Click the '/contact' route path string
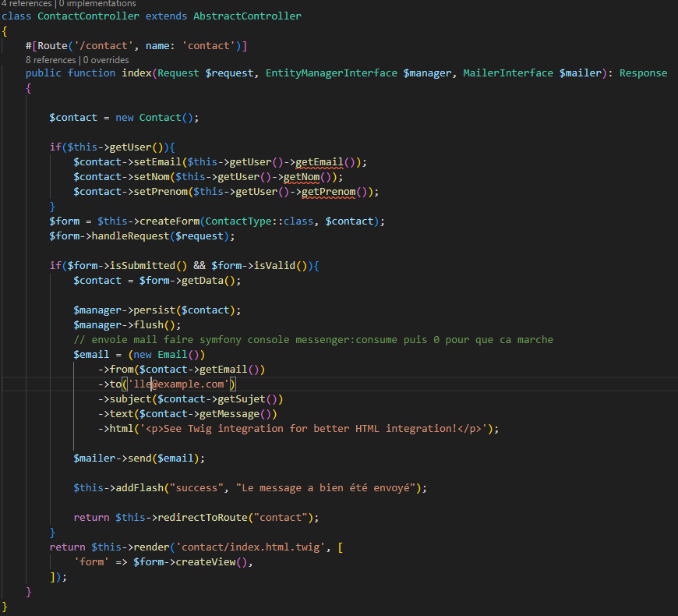Viewport: 678px width, 616px height. point(104,46)
